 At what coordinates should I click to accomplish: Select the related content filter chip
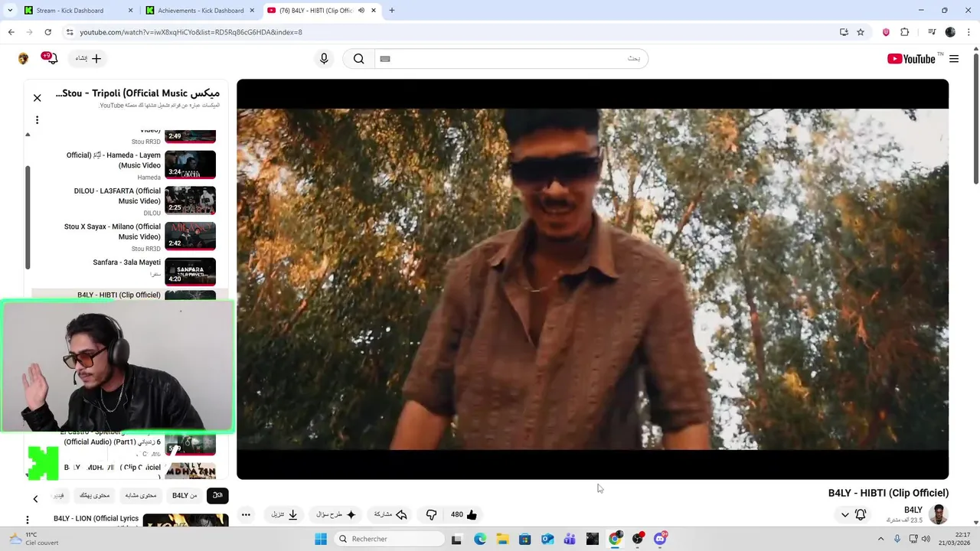141,496
